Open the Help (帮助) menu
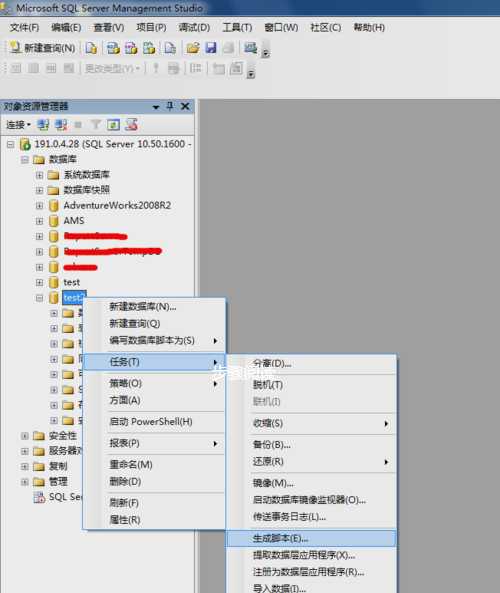This screenshot has height=593, width=500. 369,27
